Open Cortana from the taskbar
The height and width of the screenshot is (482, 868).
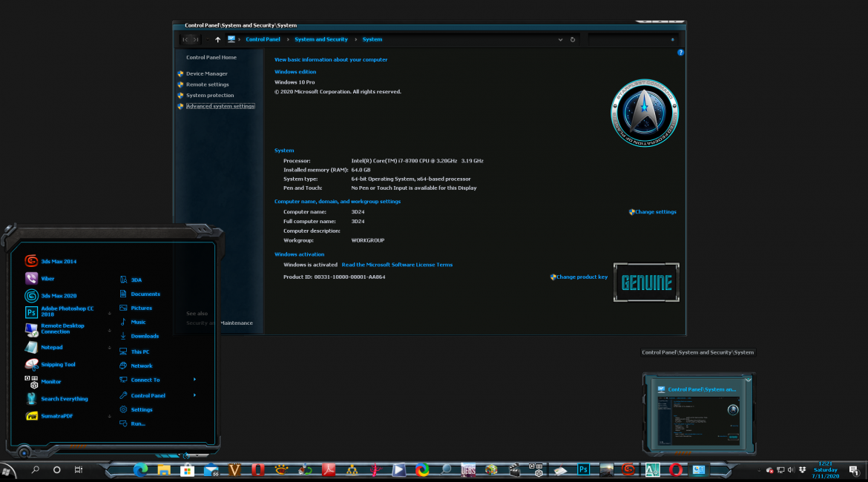pos(56,470)
